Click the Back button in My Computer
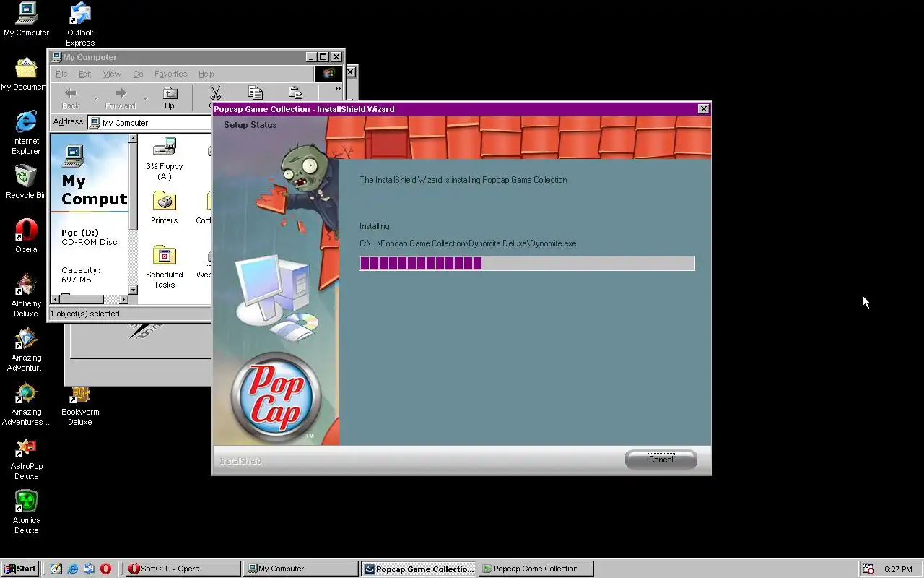 pos(71,98)
